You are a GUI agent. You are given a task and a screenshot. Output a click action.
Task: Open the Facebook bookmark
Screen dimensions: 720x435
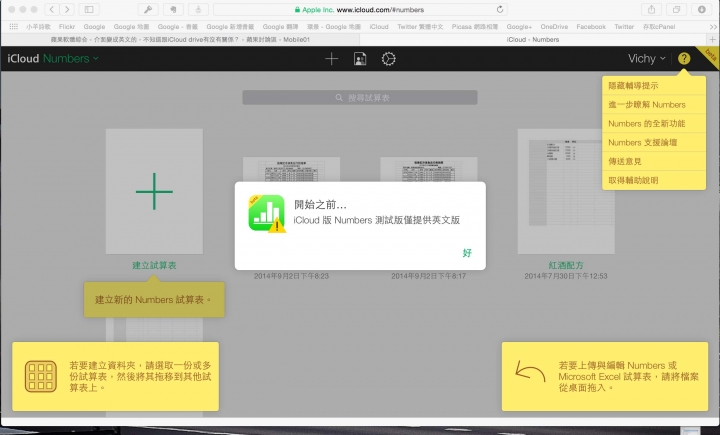591,27
